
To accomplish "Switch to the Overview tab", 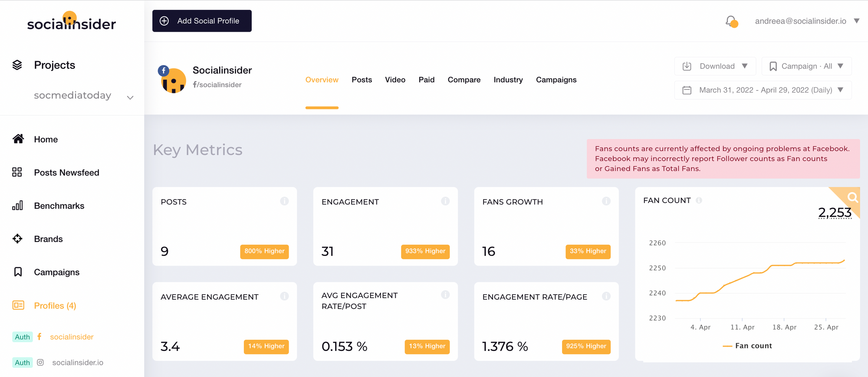I will 322,80.
